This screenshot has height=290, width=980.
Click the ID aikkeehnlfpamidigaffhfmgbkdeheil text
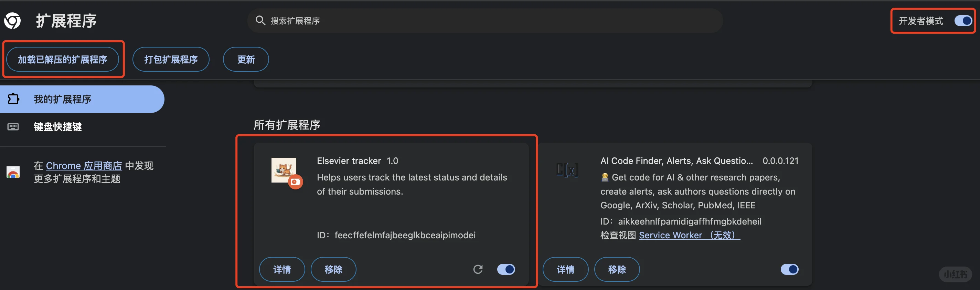point(681,221)
